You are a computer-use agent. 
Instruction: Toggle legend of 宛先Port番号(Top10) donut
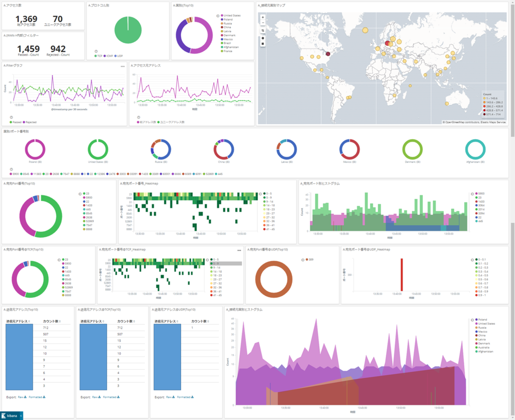coord(80,194)
